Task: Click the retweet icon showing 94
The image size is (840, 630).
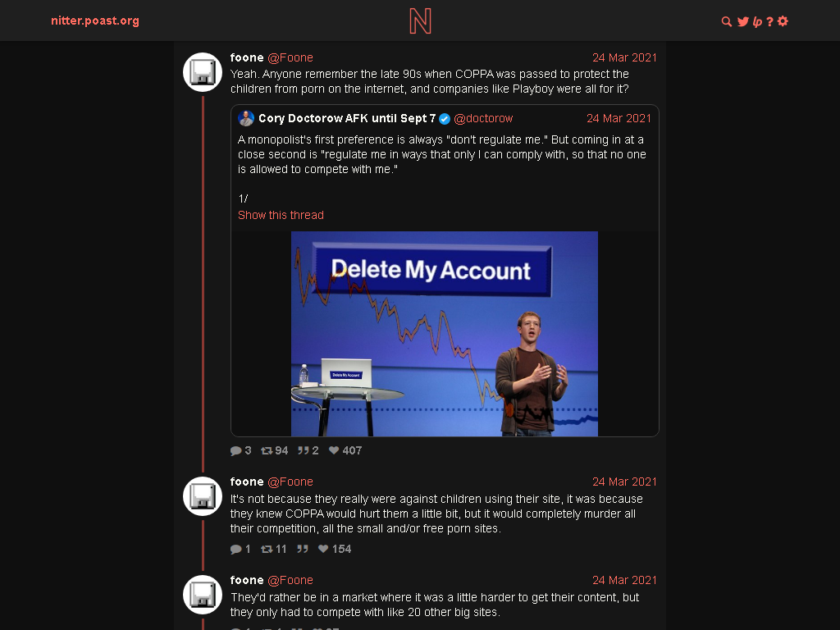Action: click(267, 450)
